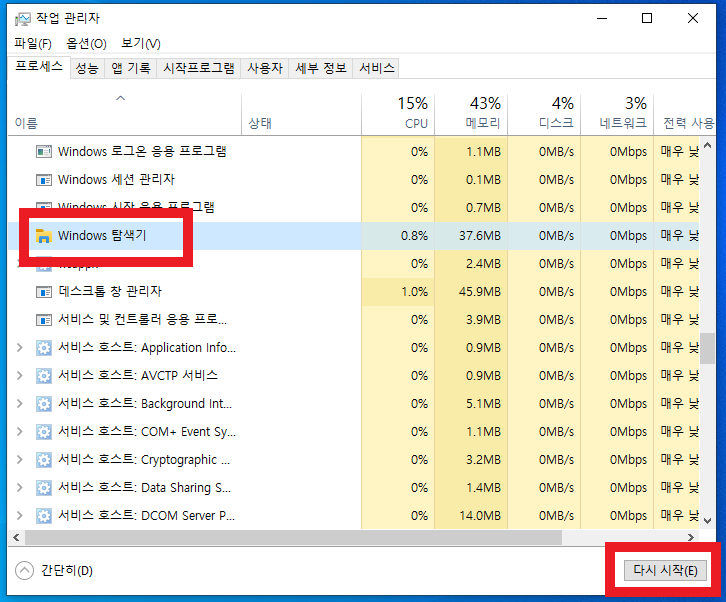Click the 데스크톱 창 관리자 process icon

pyautogui.click(x=44, y=292)
